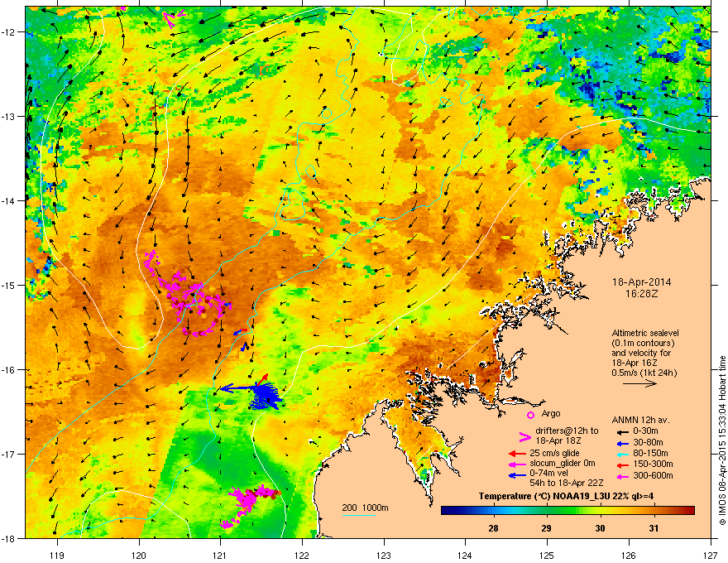The height and width of the screenshot is (563, 728).
Task: Click the longitude axis label 127
Action: [711, 555]
